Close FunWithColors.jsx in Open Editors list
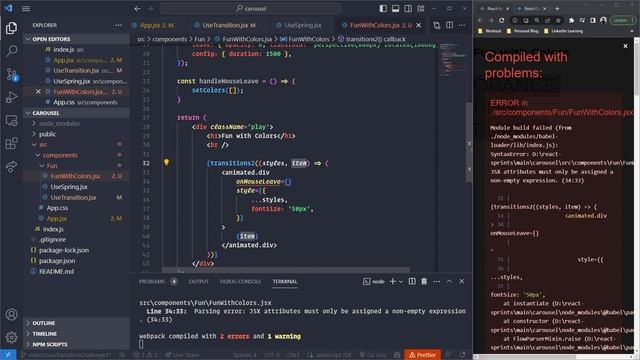Screen dimensions: 640x360 click(38, 92)
